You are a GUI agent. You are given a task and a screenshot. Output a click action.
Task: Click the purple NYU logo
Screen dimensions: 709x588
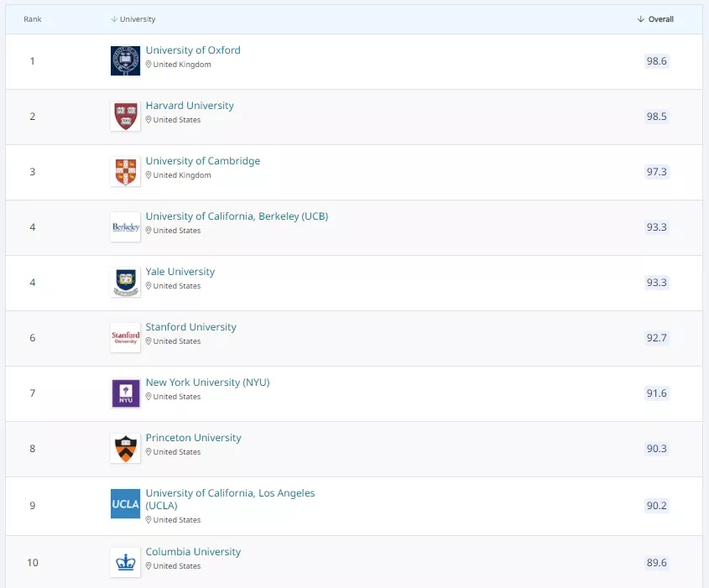coord(125,393)
